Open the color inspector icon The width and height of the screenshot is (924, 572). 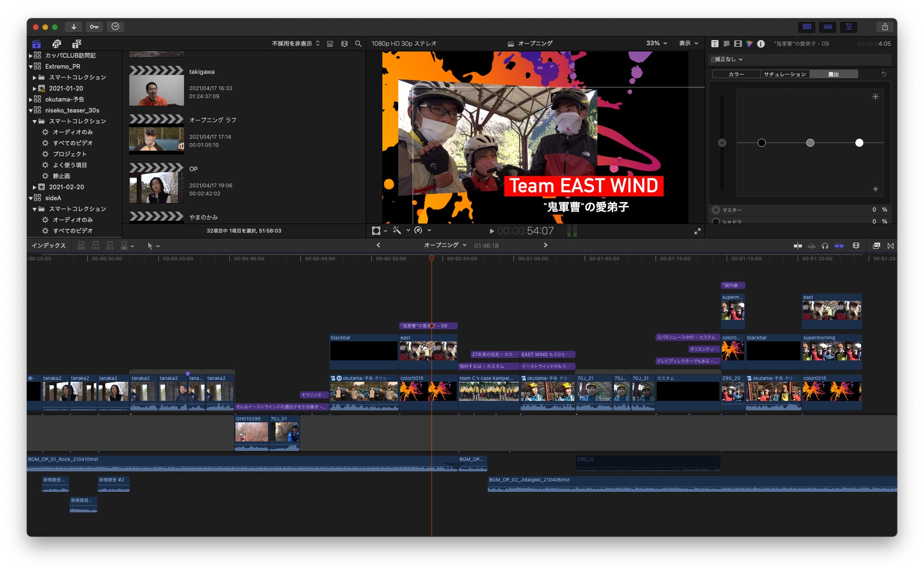click(749, 44)
